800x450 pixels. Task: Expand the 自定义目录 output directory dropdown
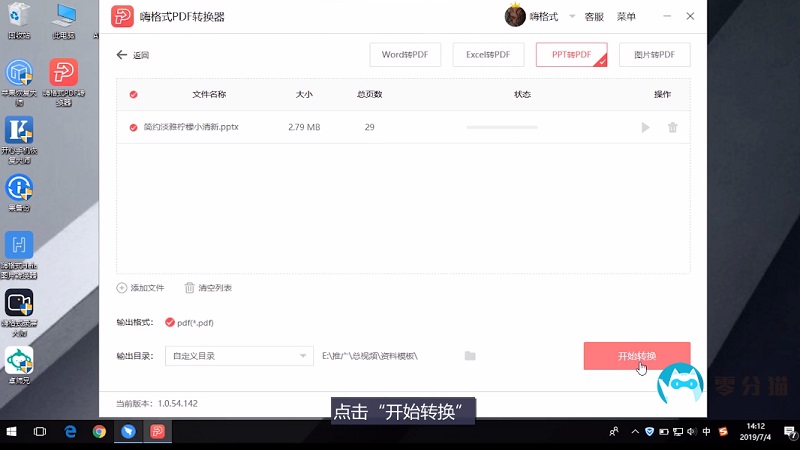coord(304,356)
